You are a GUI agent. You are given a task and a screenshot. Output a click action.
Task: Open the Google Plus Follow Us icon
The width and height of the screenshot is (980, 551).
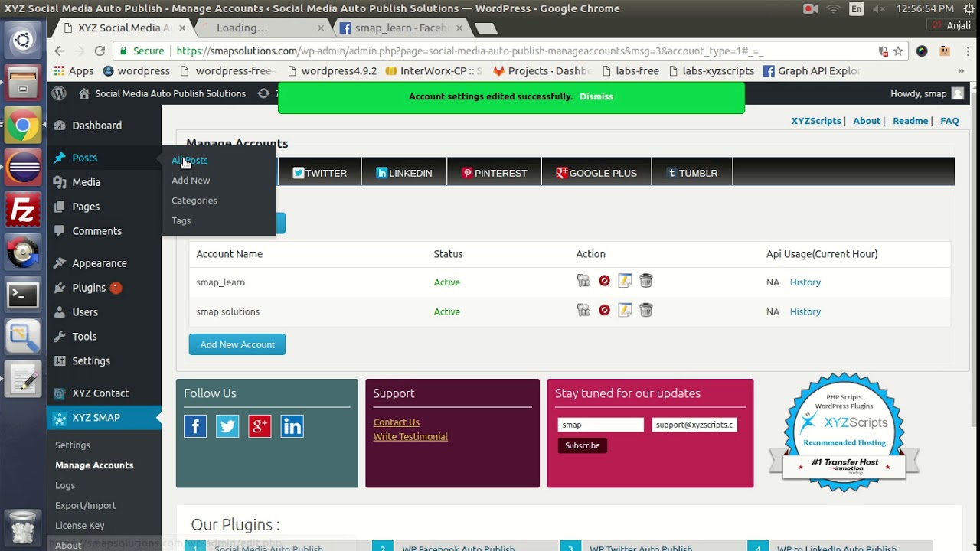click(x=260, y=426)
